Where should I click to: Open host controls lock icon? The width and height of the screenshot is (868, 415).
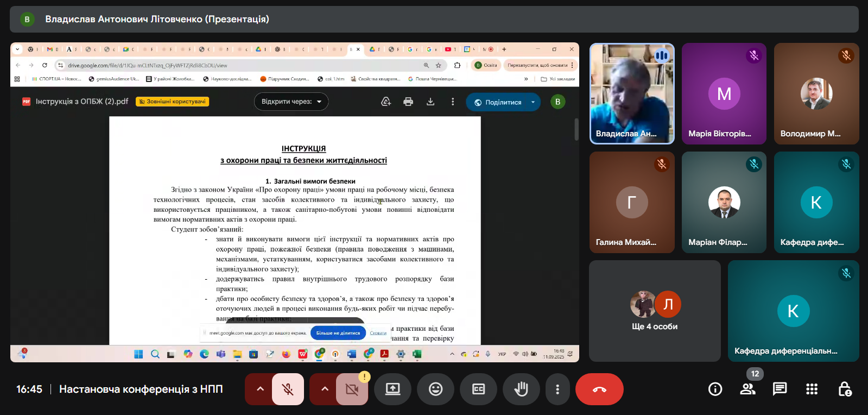click(844, 389)
